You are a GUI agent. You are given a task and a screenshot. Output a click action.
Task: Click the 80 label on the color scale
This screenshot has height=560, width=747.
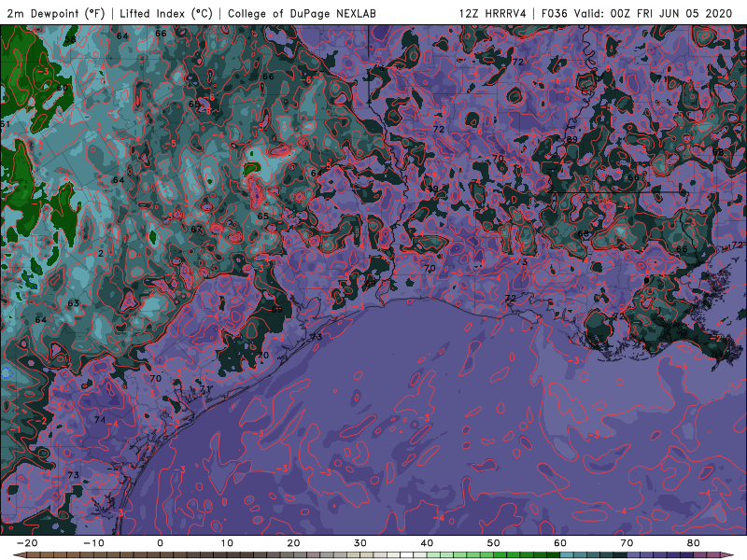pos(694,543)
